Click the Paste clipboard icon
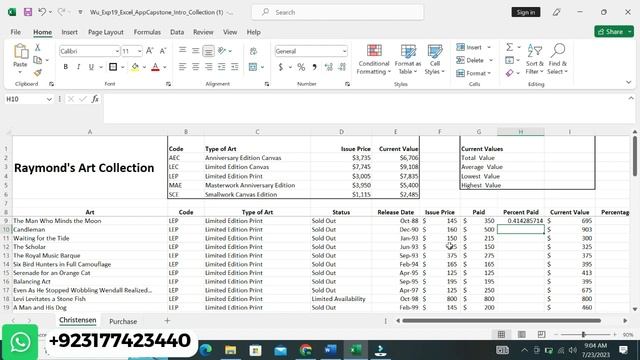The height and width of the screenshot is (360, 640). click(20, 52)
